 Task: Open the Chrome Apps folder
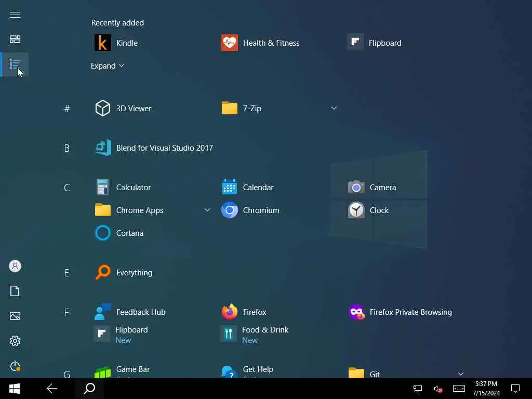pyautogui.click(x=129, y=210)
